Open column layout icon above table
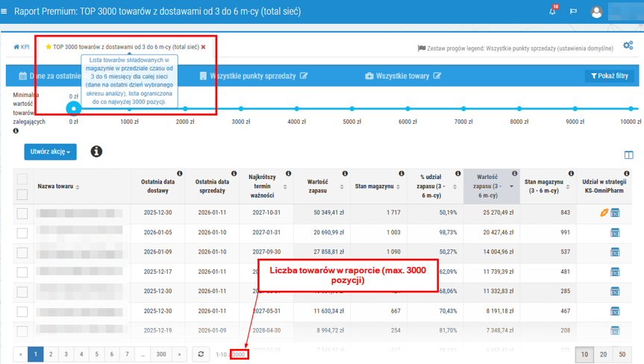The image size is (644, 364). pyautogui.click(x=628, y=155)
